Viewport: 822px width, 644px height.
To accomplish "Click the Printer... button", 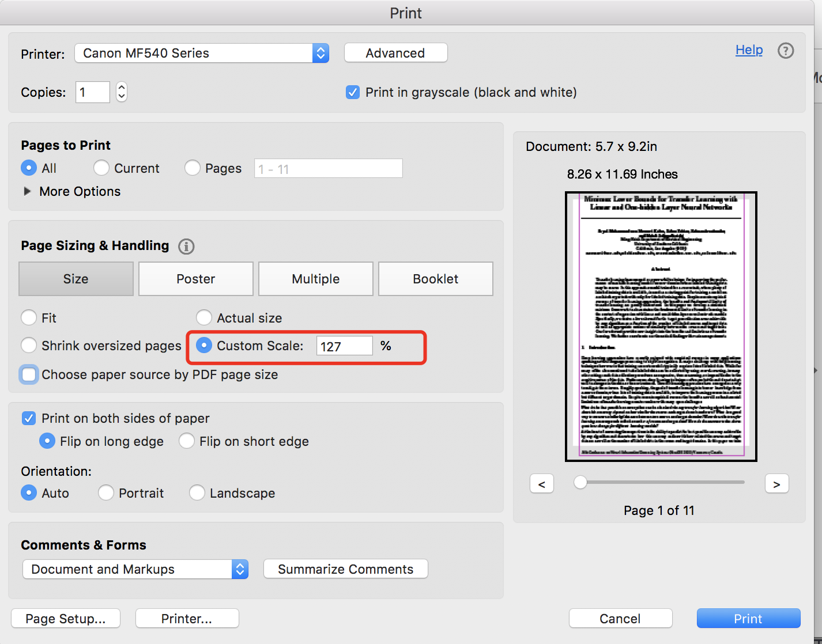I will coord(187,619).
